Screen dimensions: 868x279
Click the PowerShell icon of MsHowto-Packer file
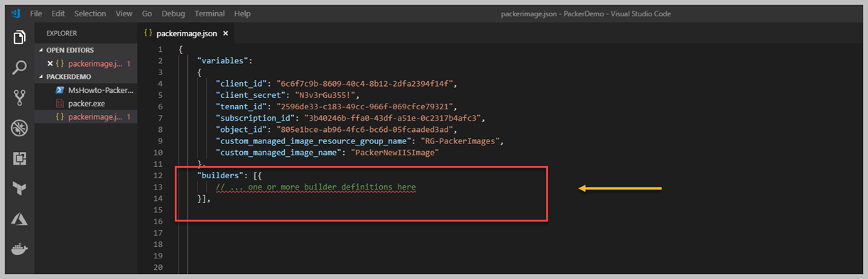coord(60,90)
